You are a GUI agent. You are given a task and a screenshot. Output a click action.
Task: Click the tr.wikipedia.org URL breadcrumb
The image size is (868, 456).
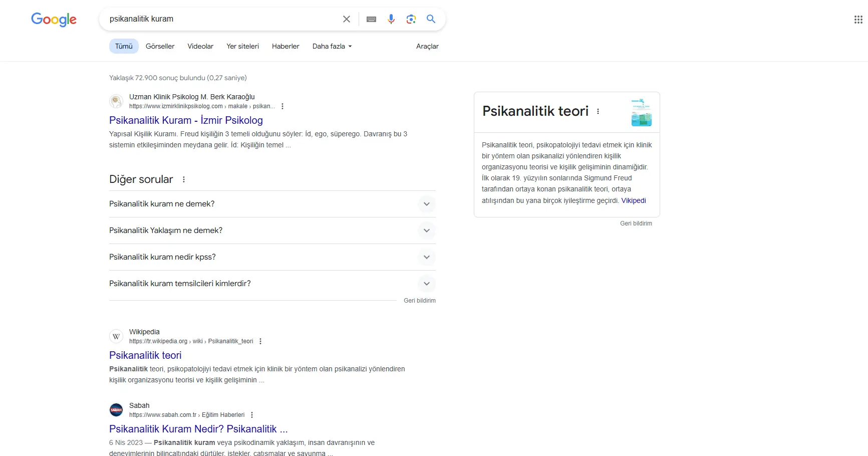[191, 341]
